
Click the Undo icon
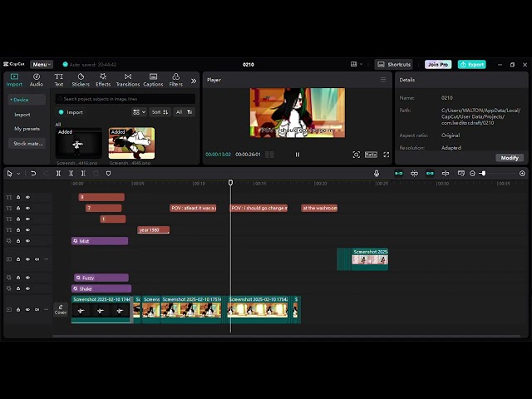(33, 174)
